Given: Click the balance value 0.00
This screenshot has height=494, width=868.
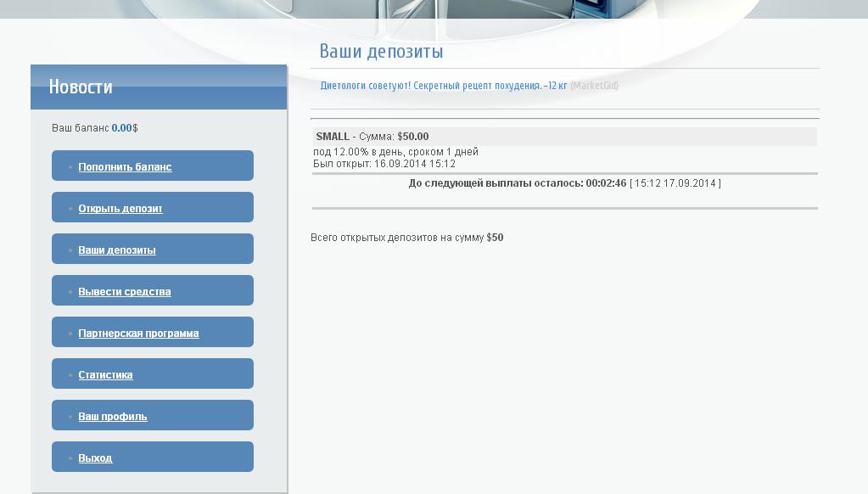Looking at the screenshot, I should (122, 128).
